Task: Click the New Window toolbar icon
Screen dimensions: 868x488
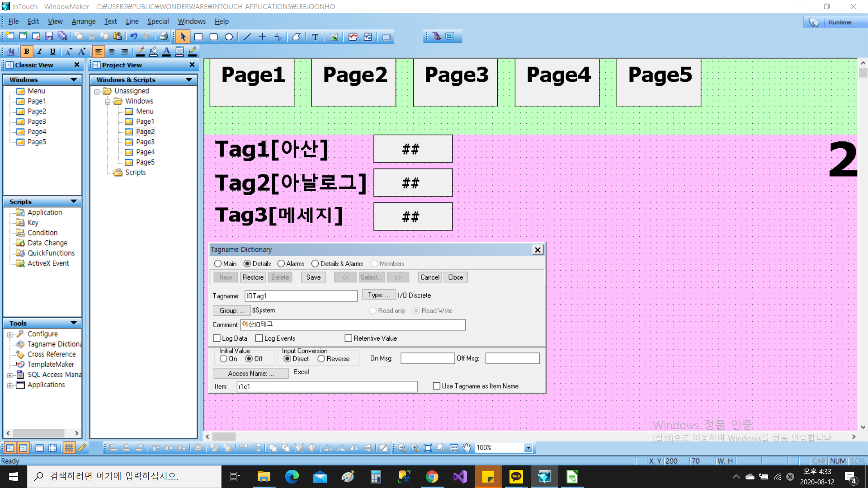Action: pos(10,37)
